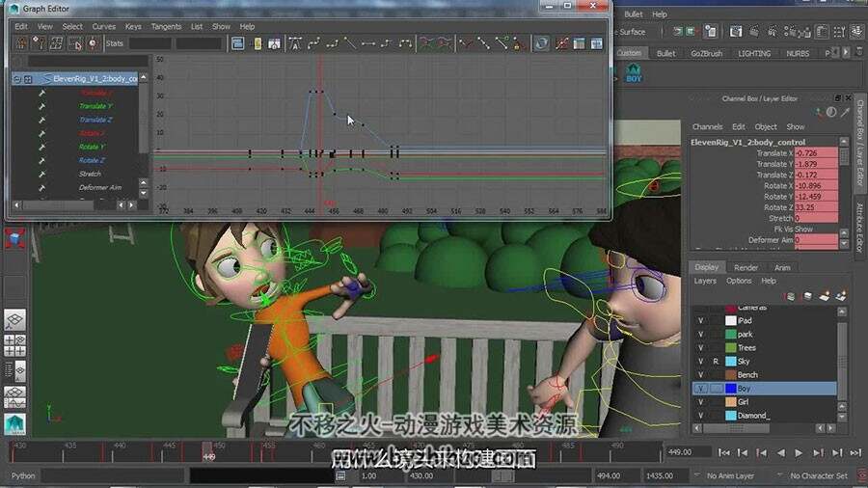868x488 pixels.
Task: Toggle visibility of the Trees layer
Action: 701,348
